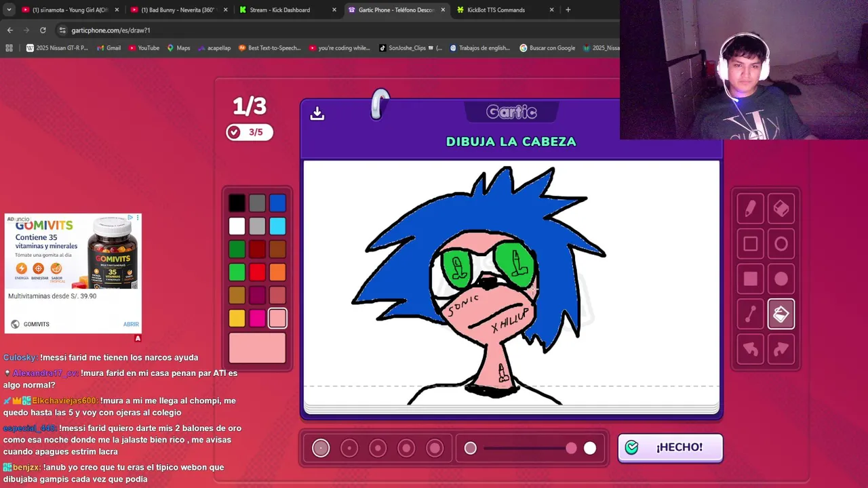This screenshot has height=488, width=868.
Task: Pick the light pink selected swatch
Action: pyautogui.click(x=277, y=318)
